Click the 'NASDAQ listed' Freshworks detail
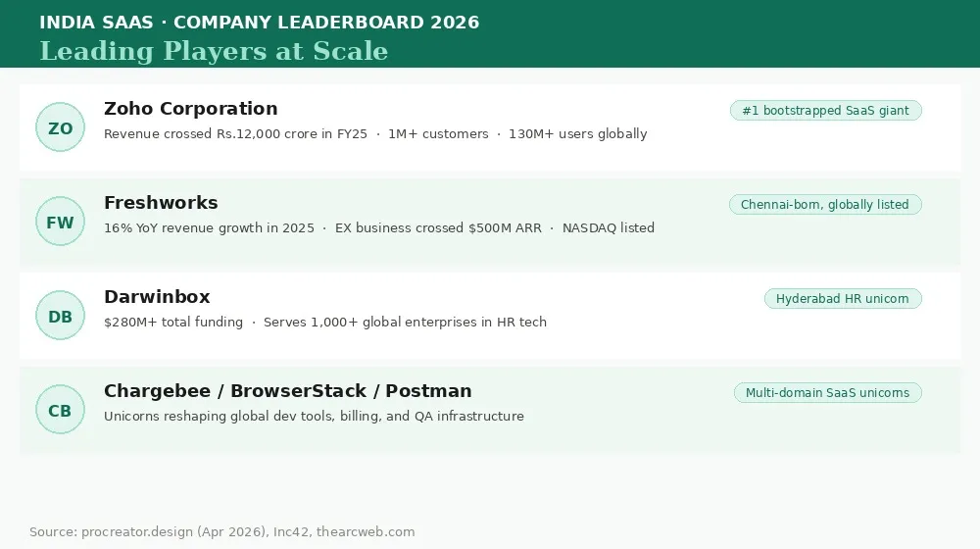The width and height of the screenshot is (980, 549). tap(609, 228)
